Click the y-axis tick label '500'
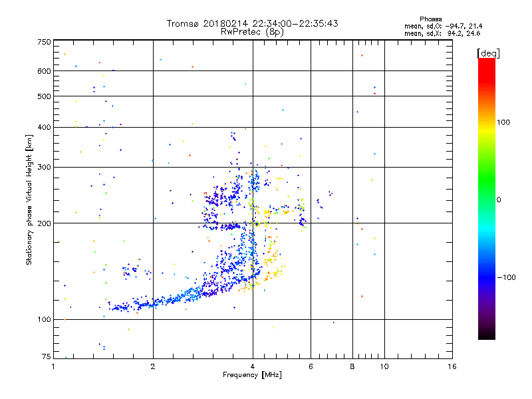 (x=44, y=96)
